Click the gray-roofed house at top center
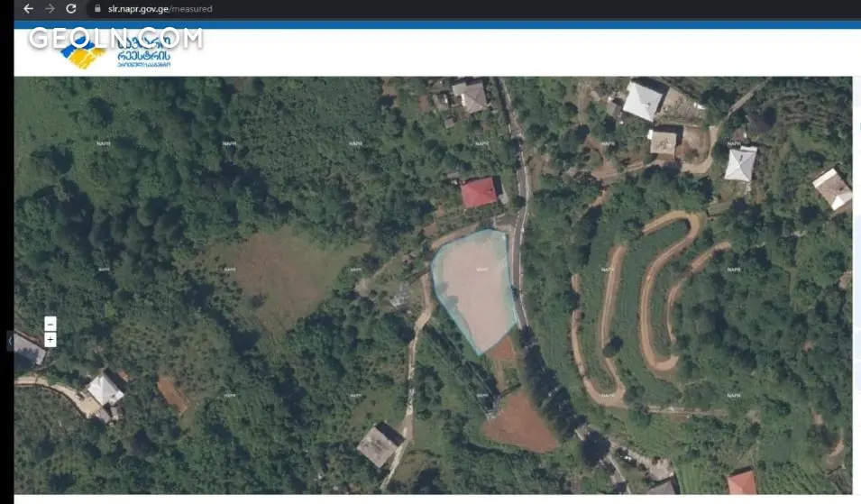861x504 pixels. [470, 96]
